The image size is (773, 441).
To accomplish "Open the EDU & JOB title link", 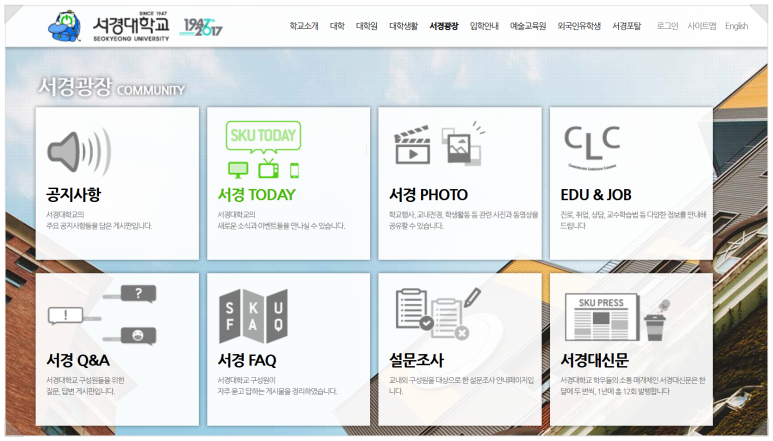I will pos(596,194).
